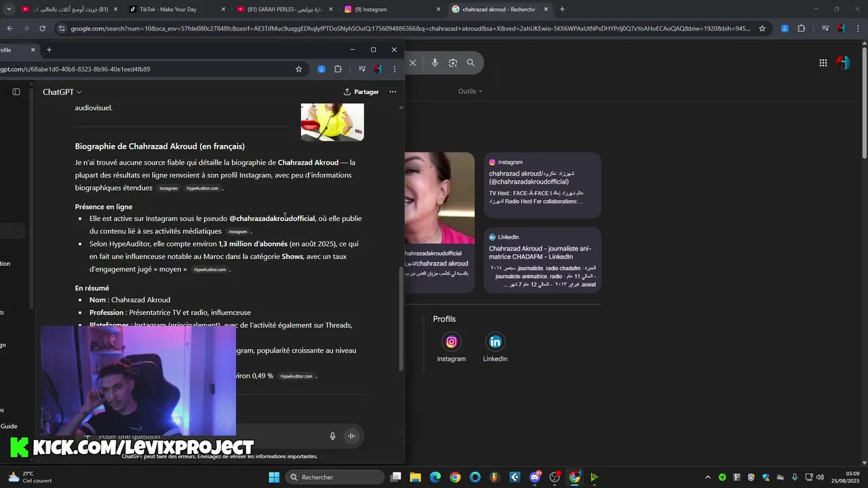Open extensions puzzle icon in Google window

(801, 28)
